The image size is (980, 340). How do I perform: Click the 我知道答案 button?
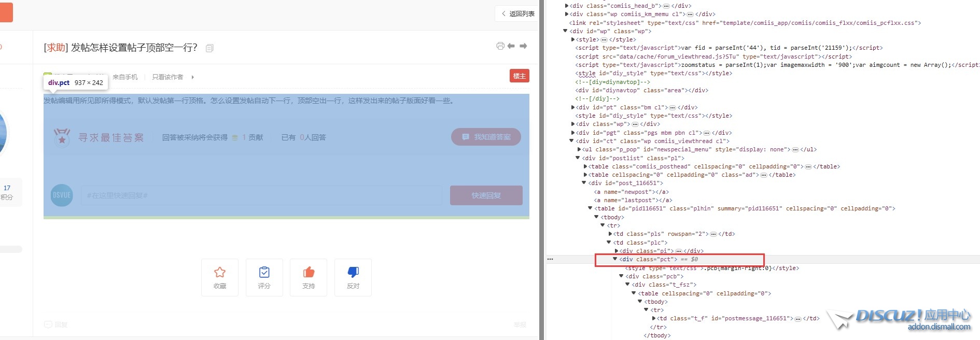click(486, 137)
